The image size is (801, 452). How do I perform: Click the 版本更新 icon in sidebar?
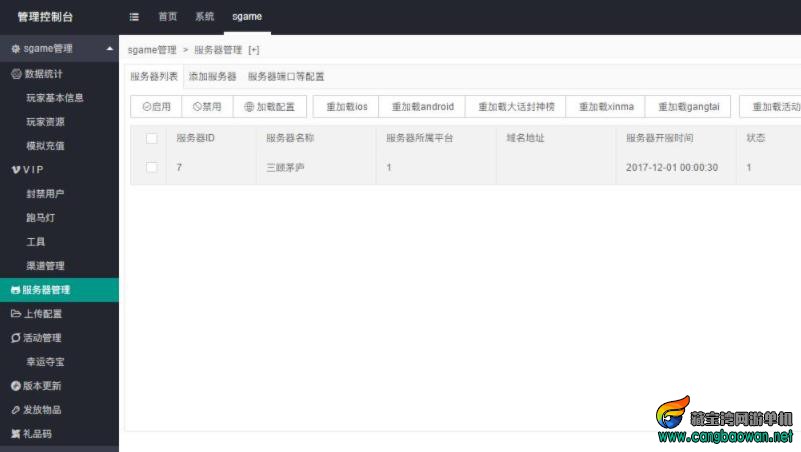point(16,386)
